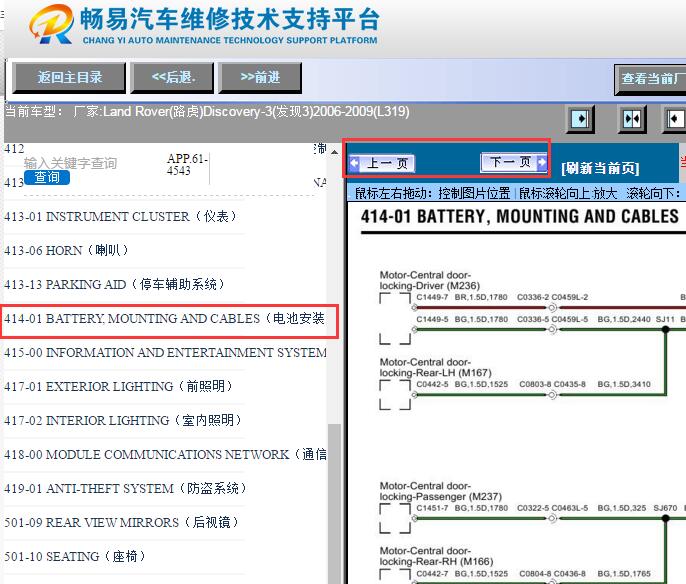Click the panel icon with left-pointing arrow
The height and width of the screenshot is (584, 686).
(x=675, y=119)
